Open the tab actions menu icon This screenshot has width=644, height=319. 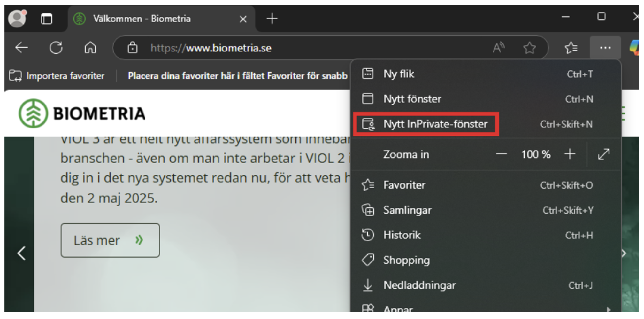47,19
